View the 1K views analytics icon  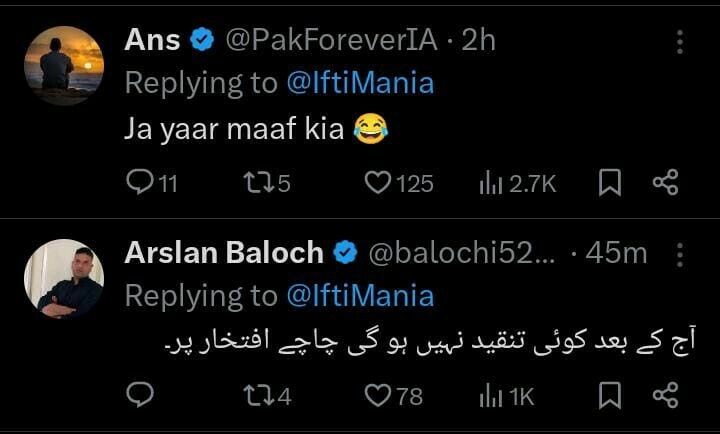point(492,396)
